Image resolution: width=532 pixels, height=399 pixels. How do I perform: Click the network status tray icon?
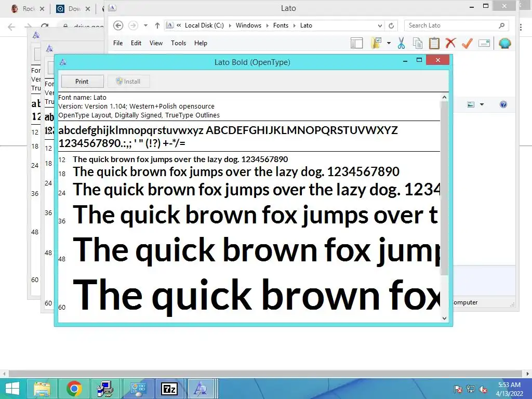tap(471, 389)
